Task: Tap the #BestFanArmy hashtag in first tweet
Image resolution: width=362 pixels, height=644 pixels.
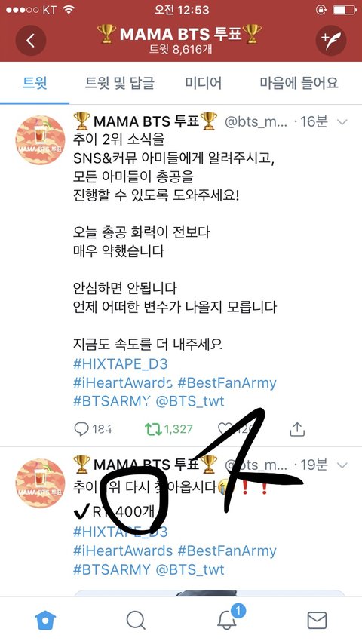Action: click(x=227, y=383)
